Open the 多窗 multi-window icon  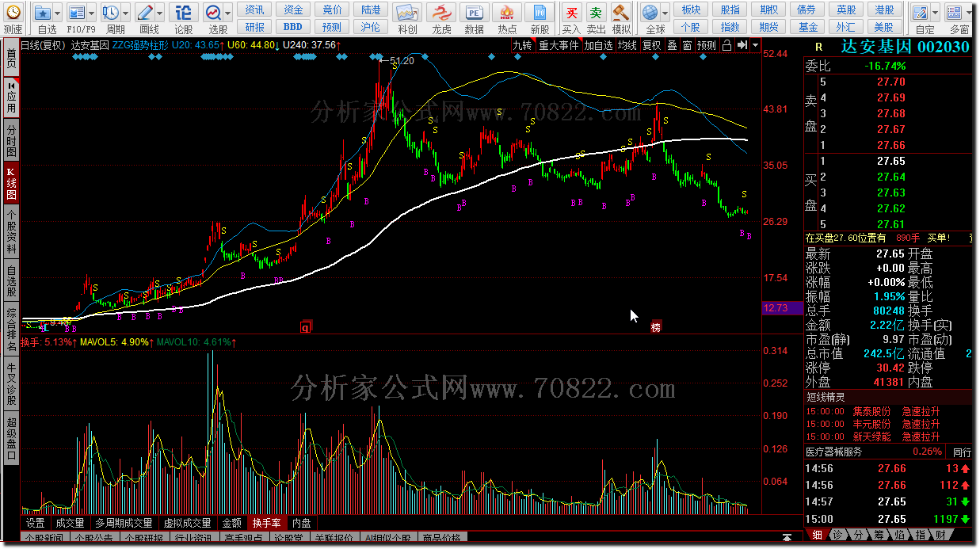click(955, 13)
